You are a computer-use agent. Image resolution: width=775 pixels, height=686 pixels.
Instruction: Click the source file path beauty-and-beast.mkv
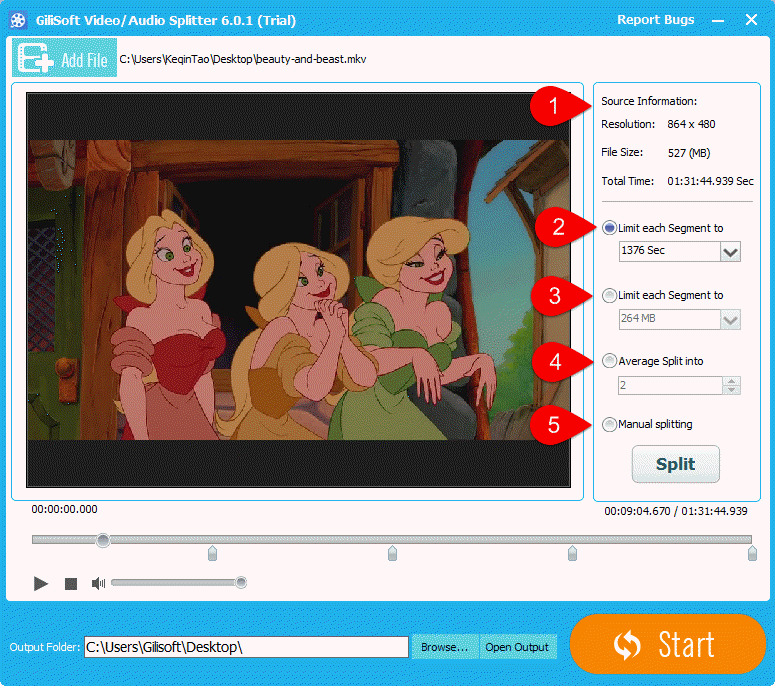[243, 59]
